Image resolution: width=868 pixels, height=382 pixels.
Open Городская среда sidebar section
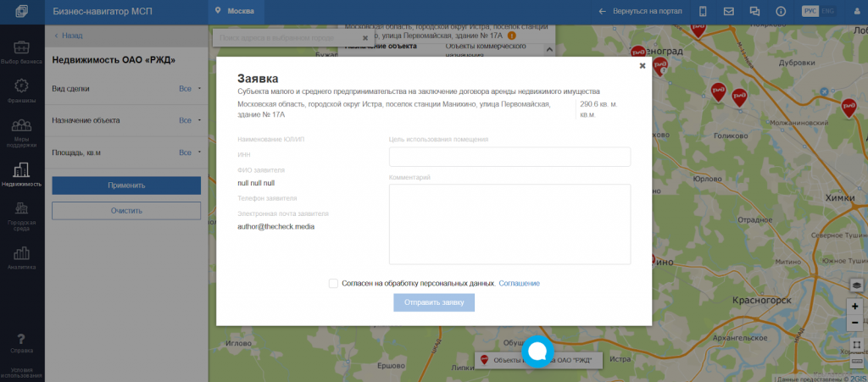pyautogui.click(x=21, y=216)
